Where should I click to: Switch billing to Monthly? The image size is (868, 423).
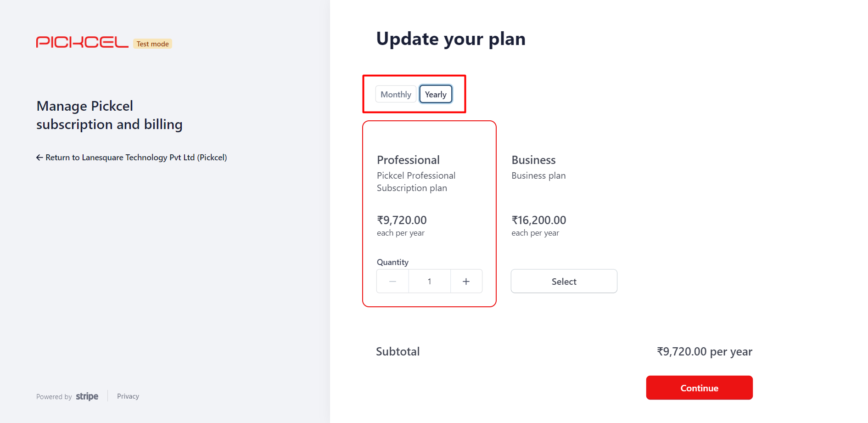[396, 94]
